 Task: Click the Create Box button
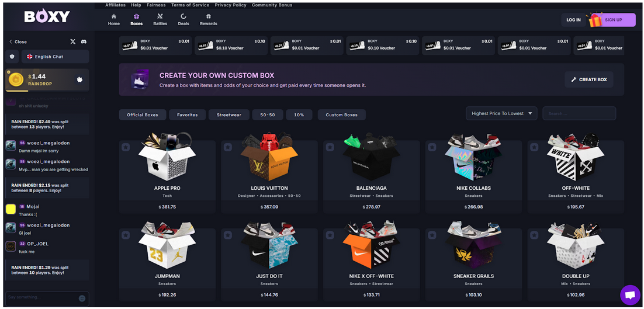(x=589, y=79)
